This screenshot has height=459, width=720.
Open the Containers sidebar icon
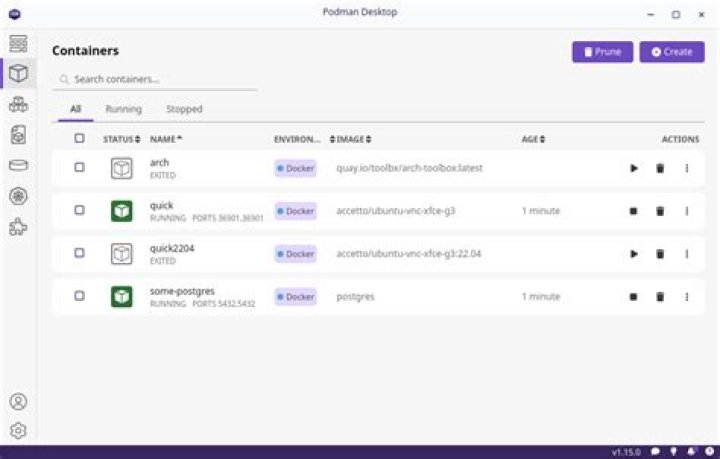point(18,73)
